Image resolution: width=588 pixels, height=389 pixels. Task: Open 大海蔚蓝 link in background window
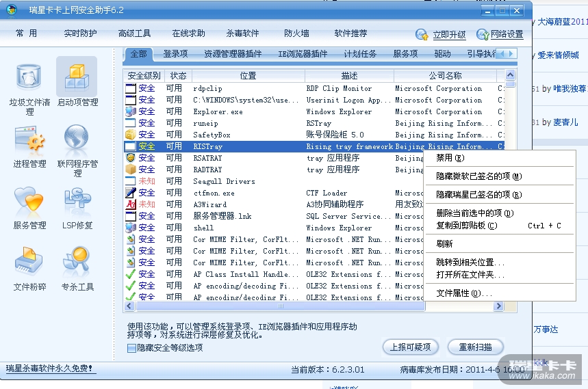(562, 22)
